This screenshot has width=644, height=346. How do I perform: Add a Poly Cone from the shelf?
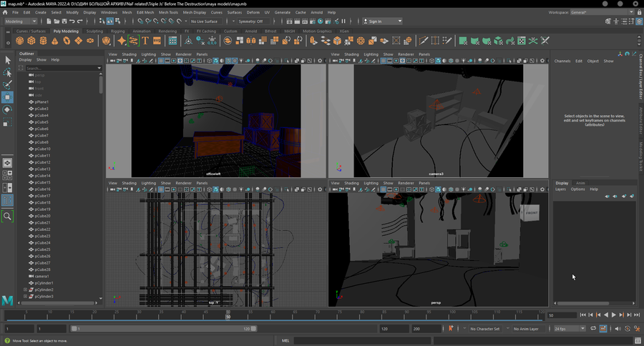[x=54, y=41]
